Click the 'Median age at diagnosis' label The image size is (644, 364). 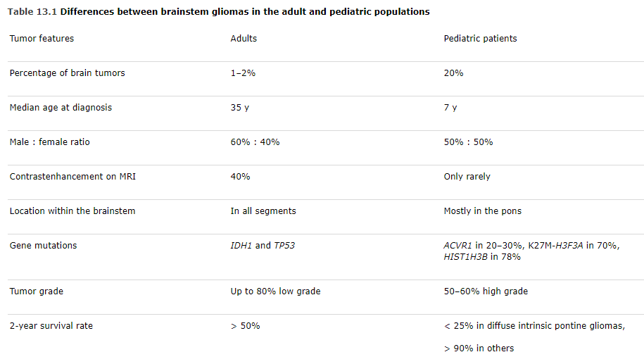(x=61, y=108)
